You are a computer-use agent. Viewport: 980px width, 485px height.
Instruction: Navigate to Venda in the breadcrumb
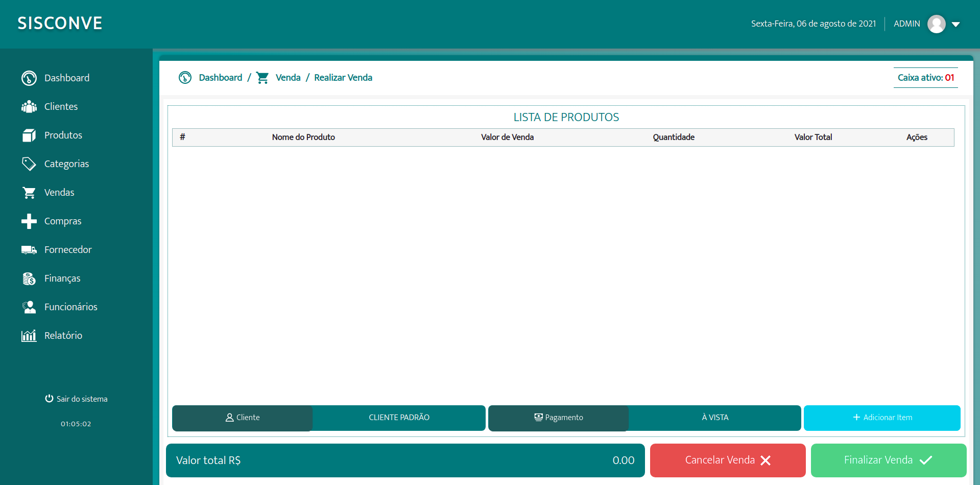(288, 78)
